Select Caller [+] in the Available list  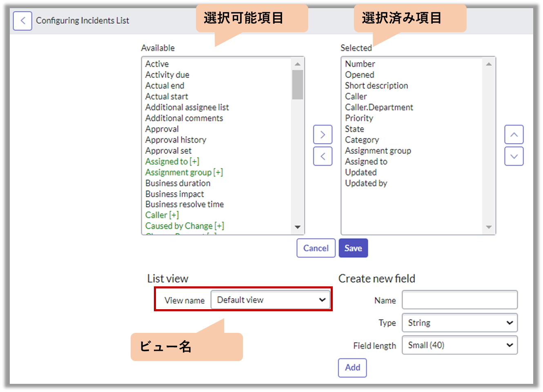pos(162,215)
